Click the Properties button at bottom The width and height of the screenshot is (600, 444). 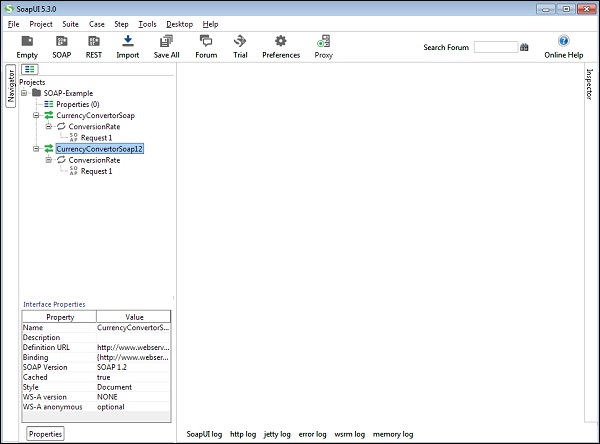point(45,434)
